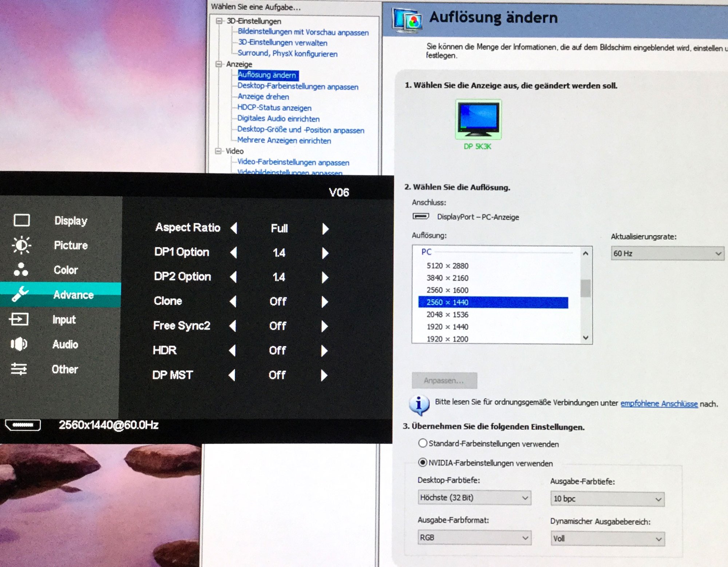Image resolution: width=728 pixels, height=567 pixels.
Task: Open the Aktualisierungsrate 60 Hz dropdown
Action: 667,253
